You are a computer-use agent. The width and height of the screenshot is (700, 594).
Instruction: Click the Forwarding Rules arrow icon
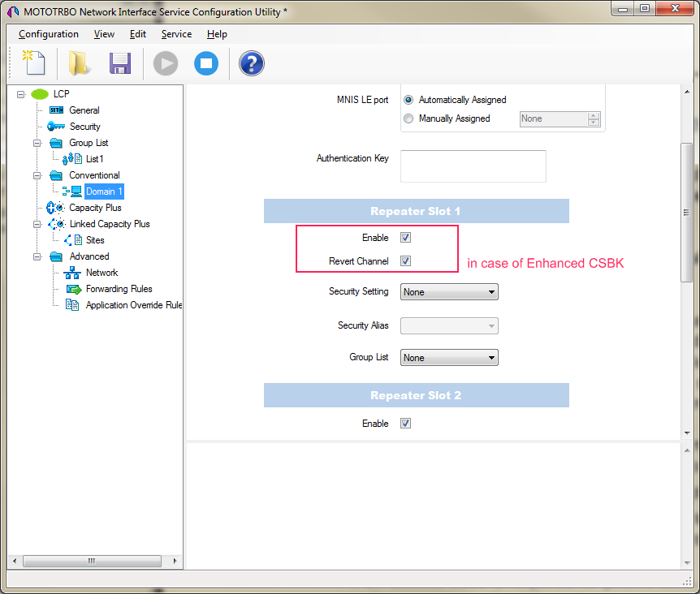tap(74, 289)
